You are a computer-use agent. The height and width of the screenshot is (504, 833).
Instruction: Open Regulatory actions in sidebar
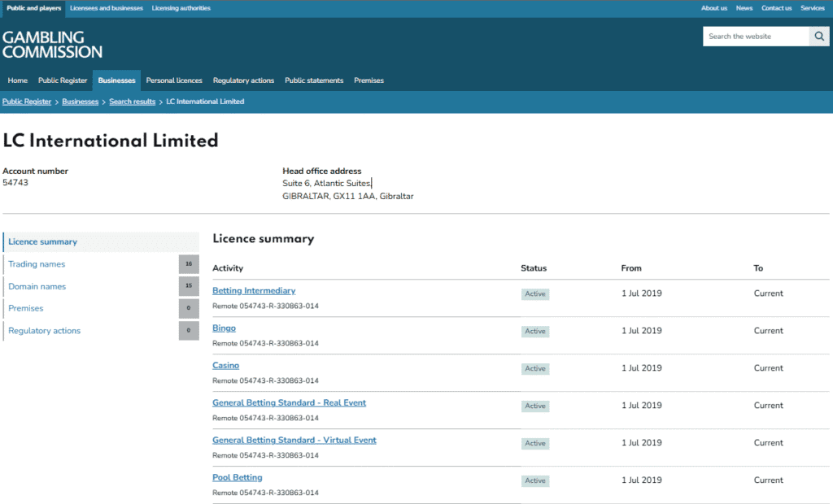click(45, 330)
